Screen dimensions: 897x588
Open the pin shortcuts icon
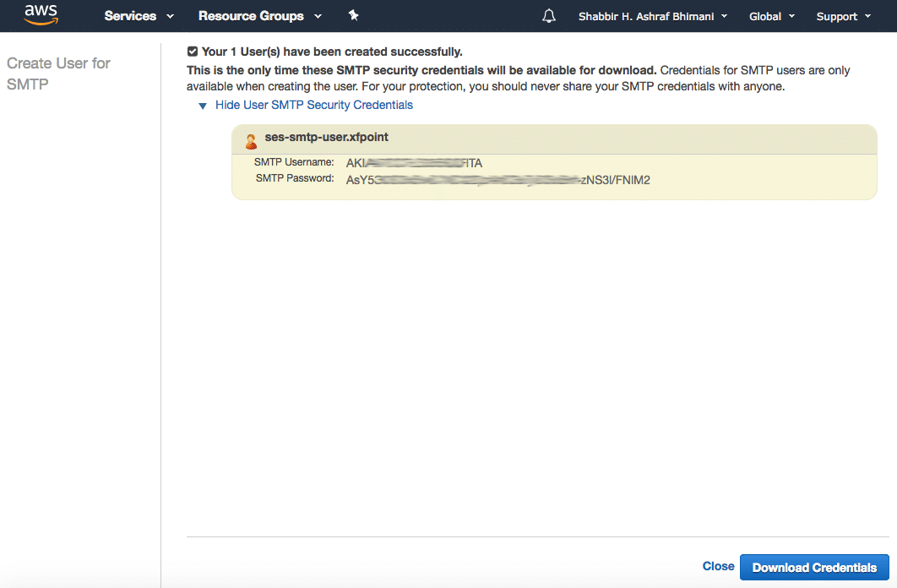354,16
